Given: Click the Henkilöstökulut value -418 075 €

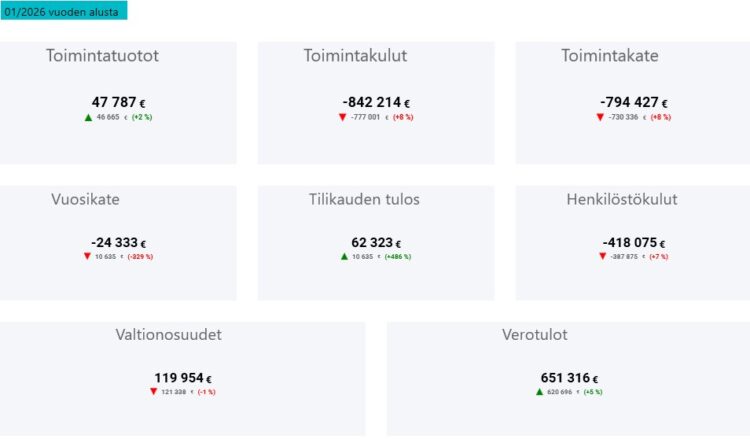Looking at the screenshot, I should 634,242.
